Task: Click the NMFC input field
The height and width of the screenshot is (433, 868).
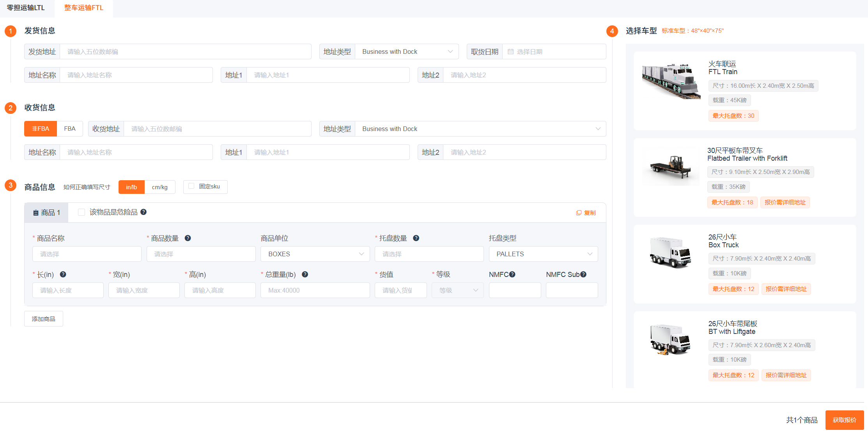Action: click(x=515, y=290)
